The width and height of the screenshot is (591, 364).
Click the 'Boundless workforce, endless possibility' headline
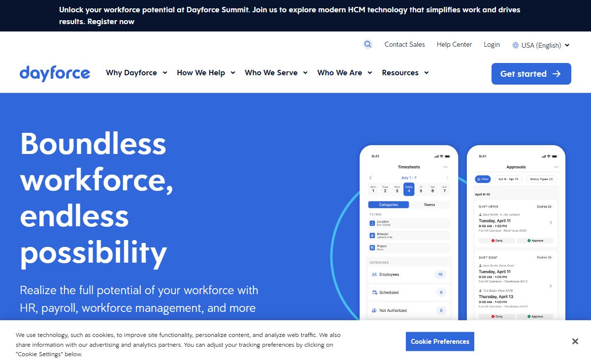[97, 198]
